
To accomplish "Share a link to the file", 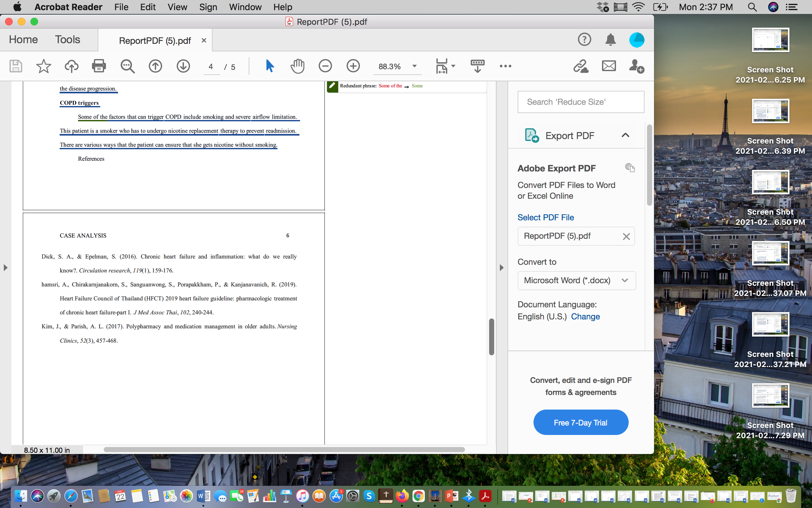I will [581, 66].
